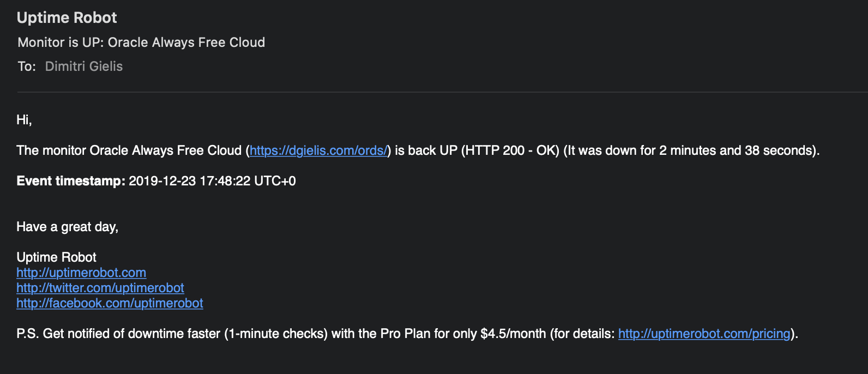The image size is (868, 374).
Task: Follow the facebook.com/uptimerobot link
Action: 110,303
